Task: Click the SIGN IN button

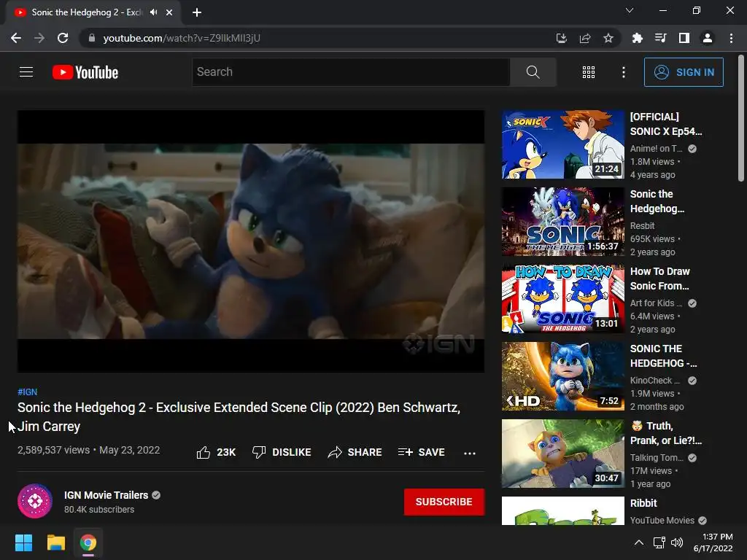Action: [684, 72]
